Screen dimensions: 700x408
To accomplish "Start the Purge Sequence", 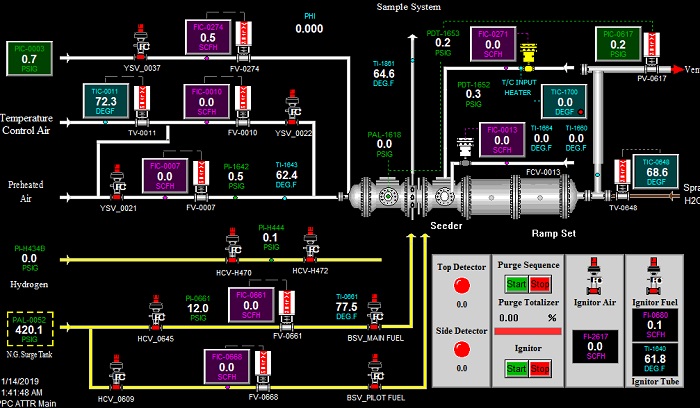I will (517, 284).
